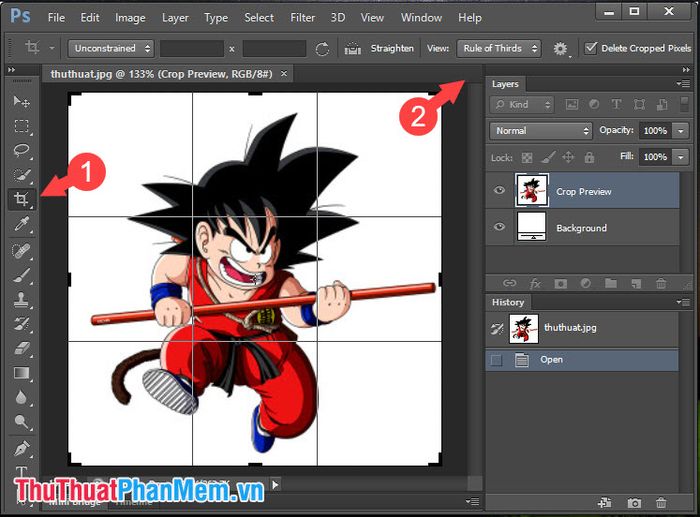Open the Kind filter dropdown
This screenshot has width=700, height=517.
[x=522, y=104]
